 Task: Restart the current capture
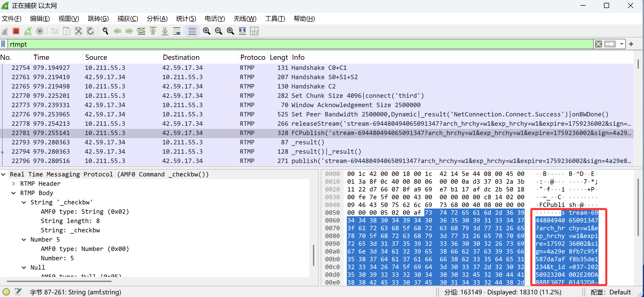(x=28, y=31)
